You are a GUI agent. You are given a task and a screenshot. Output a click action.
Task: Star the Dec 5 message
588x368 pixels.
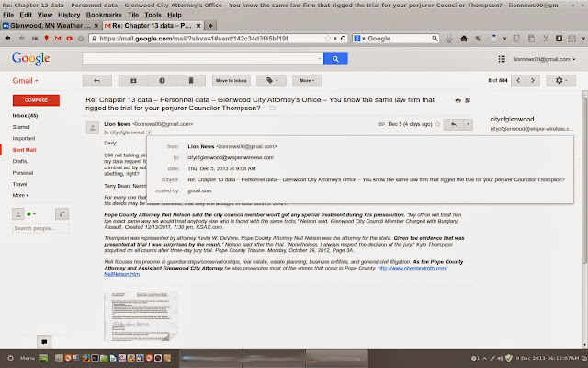click(x=437, y=124)
